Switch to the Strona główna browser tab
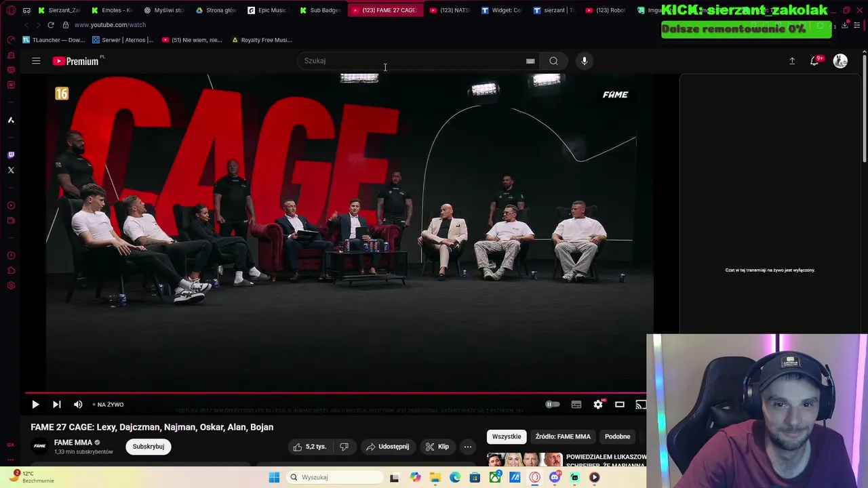The image size is (868, 488). click(217, 10)
